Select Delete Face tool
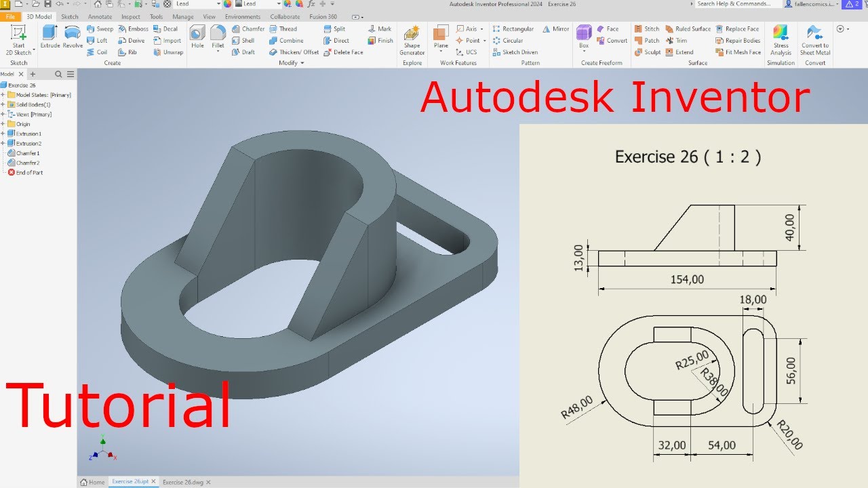Viewport: 868px width, 488px height. pos(343,52)
